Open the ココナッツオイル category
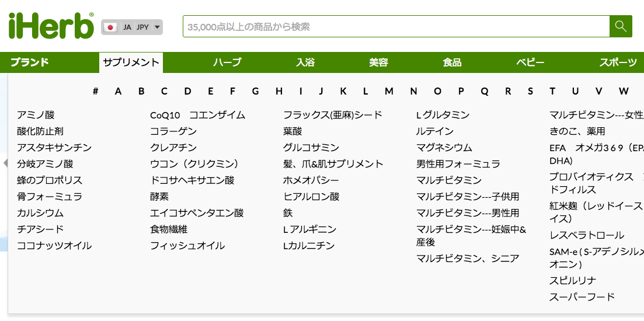Image resolution: width=644 pixels, height=321 pixels. pyautogui.click(x=54, y=246)
